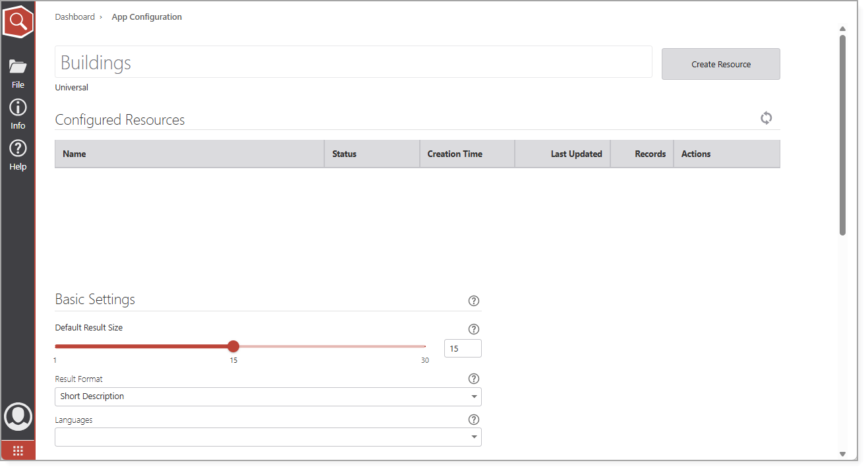
Task: Sort table by Records column header
Action: pyautogui.click(x=642, y=154)
